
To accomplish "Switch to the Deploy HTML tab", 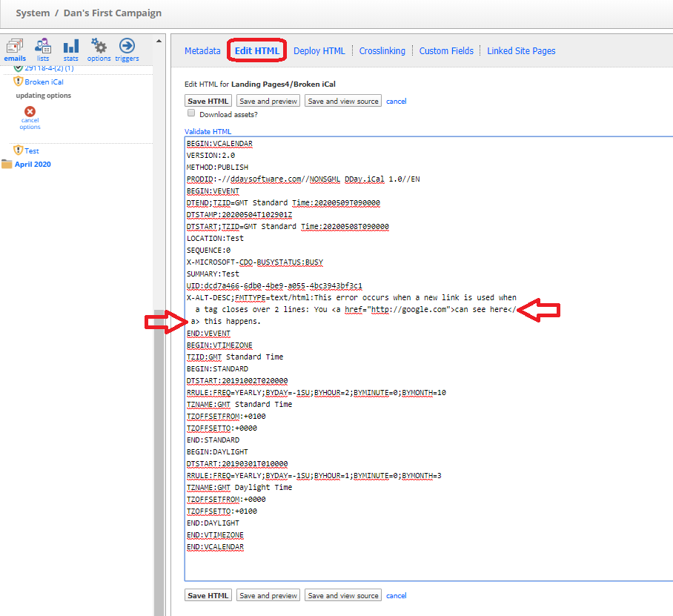I will coord(319,50).
